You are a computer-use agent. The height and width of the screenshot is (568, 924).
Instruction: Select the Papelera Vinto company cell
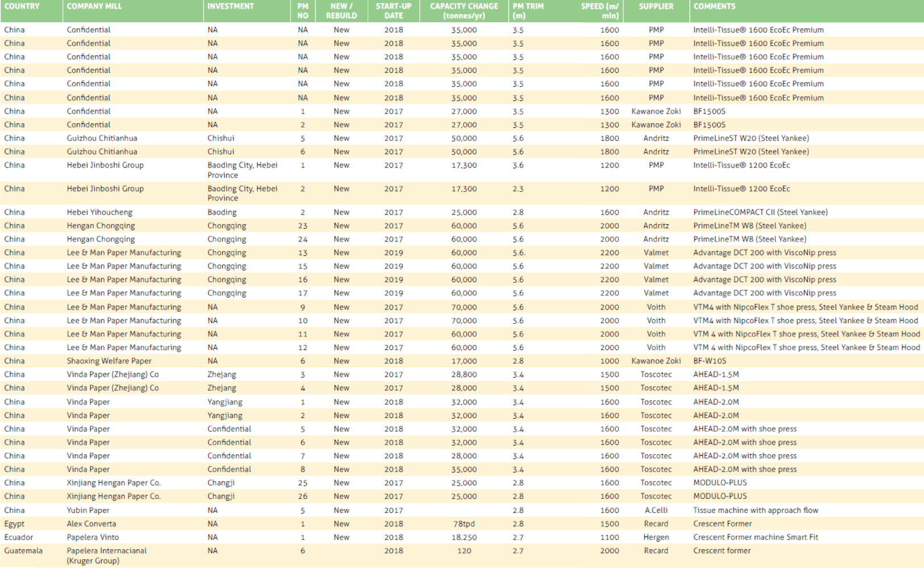click(x=93, y=537)
